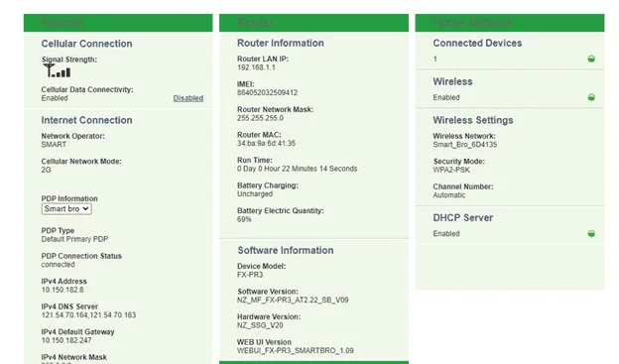Click the Enabled text under Cellular Data Connectivity
619x364 pixels.
pos(55,98)
